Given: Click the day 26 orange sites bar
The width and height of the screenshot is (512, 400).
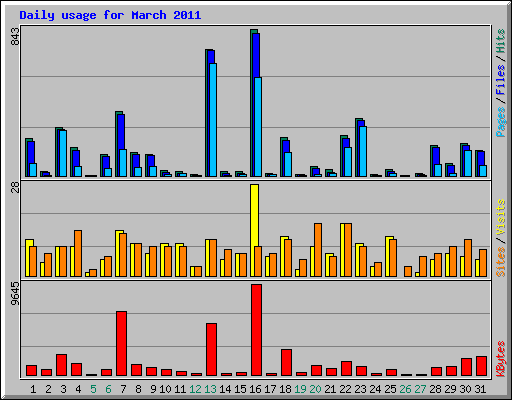Looking at the screenshot, I should click(408, 271).
